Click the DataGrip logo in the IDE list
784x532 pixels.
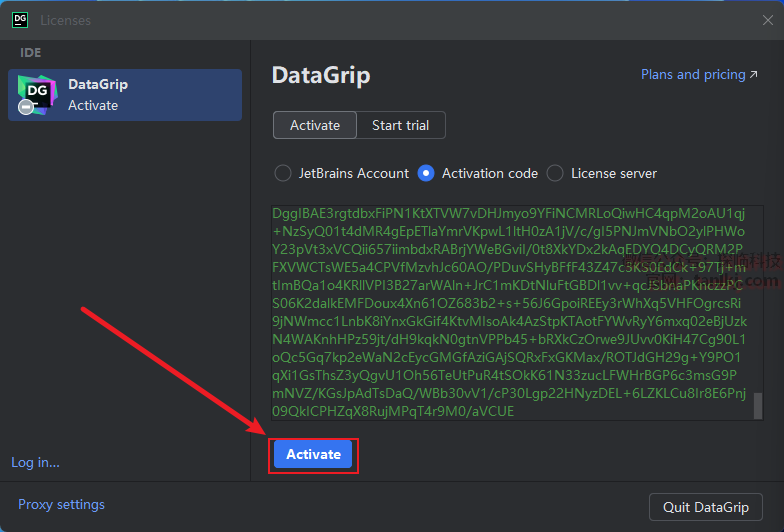click(x=37, y=94)
